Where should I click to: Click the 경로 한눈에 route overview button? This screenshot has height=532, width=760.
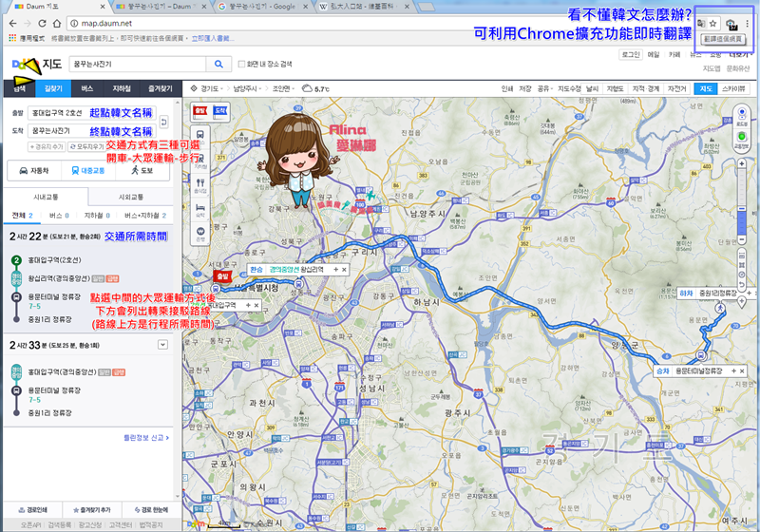coord(151,510)
